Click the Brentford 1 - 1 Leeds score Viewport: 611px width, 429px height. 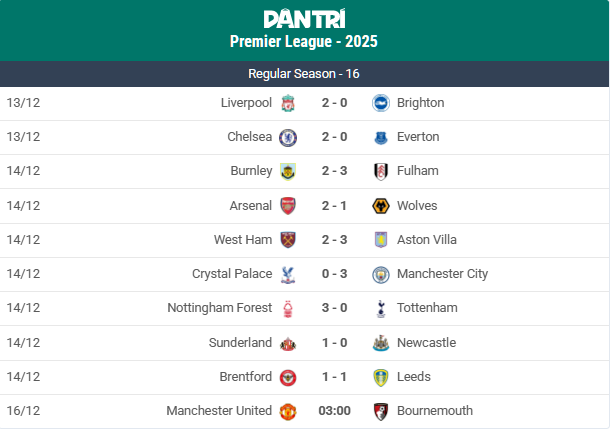(x=334, y=377)
